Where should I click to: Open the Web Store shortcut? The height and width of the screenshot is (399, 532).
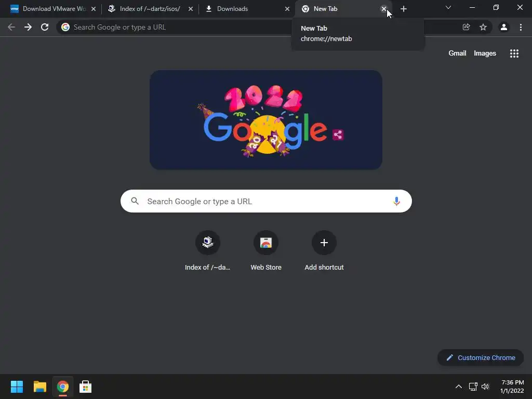266,251
